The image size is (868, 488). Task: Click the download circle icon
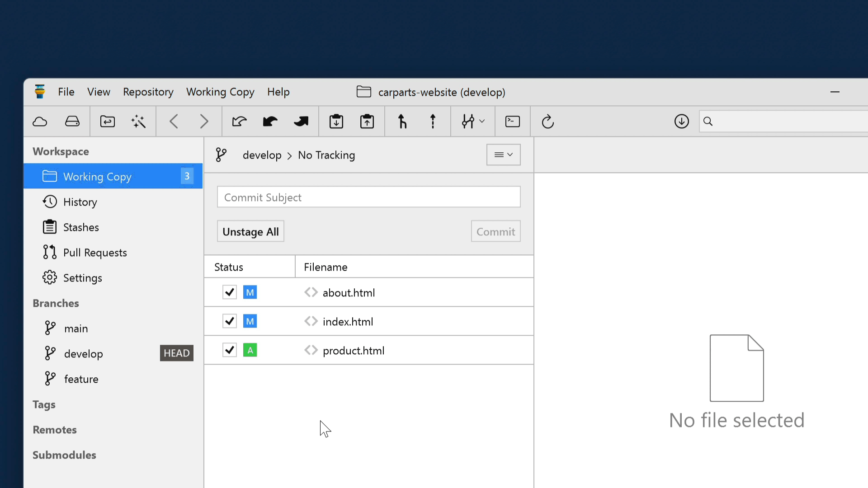pyautogui.click(x=681, y=122)
